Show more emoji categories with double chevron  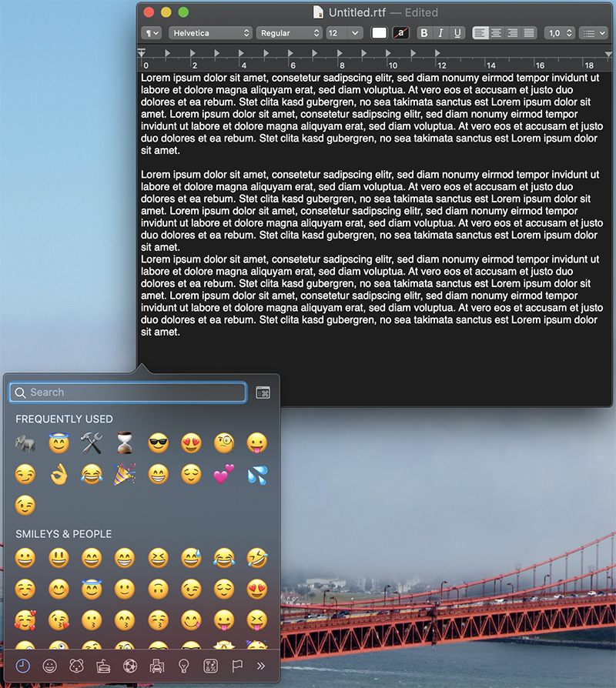(261, 666)
